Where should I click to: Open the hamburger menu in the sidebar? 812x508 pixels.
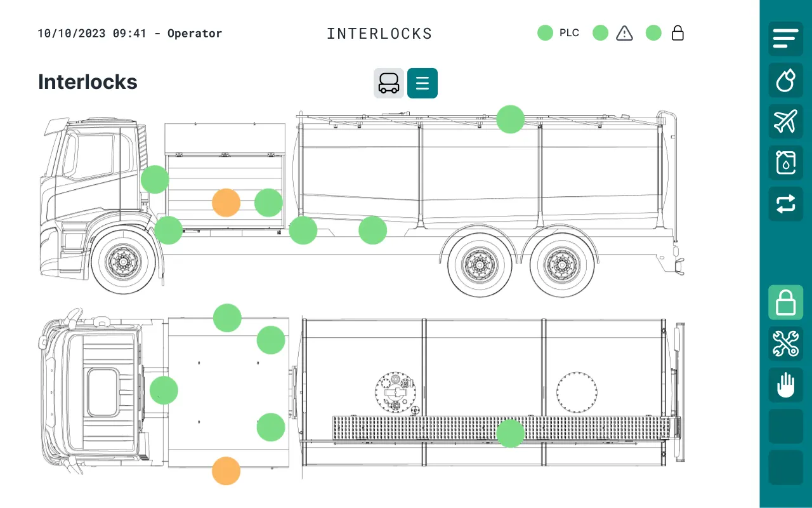[785, 39]
